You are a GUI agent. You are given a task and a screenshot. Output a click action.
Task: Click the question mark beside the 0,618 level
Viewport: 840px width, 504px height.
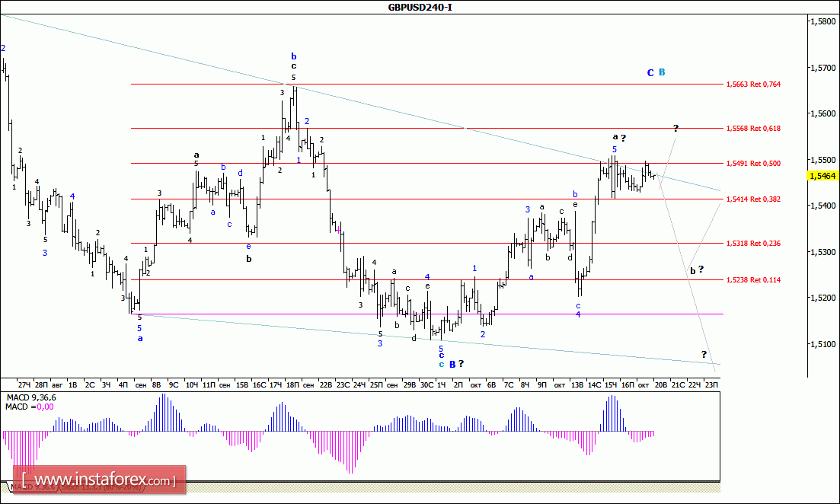(676, 128)
